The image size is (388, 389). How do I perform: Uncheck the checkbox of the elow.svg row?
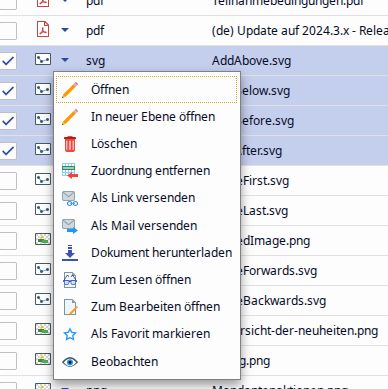[x=8, y=91]
